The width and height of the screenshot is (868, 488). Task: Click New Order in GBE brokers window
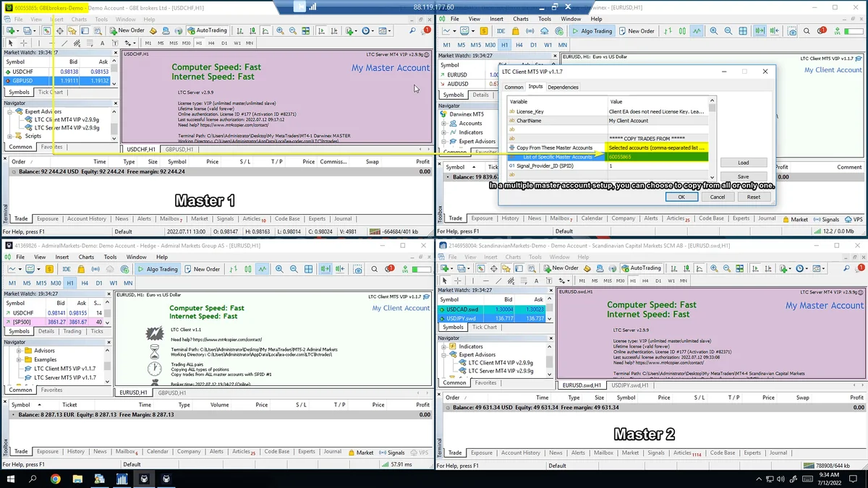[x=127, y=31]
